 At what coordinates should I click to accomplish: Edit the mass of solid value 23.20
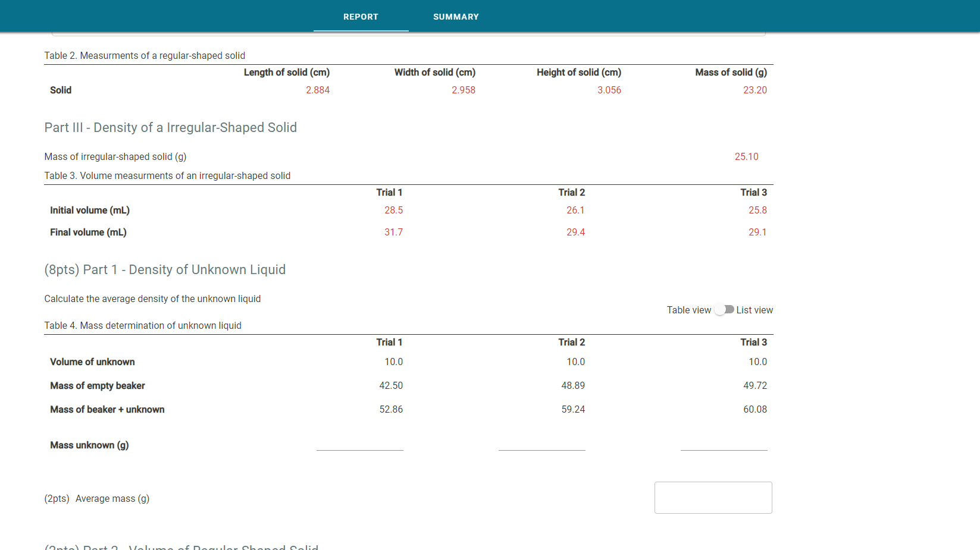coord(755,90)
